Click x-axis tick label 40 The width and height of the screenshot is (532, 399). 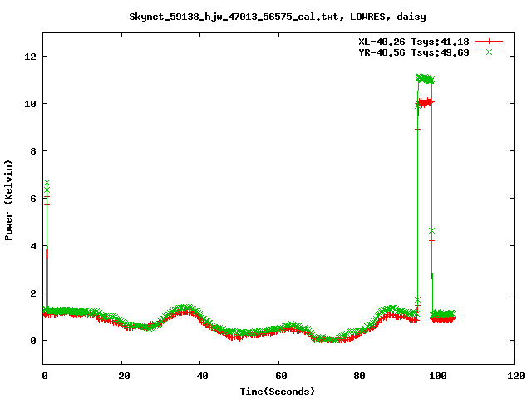tap(202, 376)
